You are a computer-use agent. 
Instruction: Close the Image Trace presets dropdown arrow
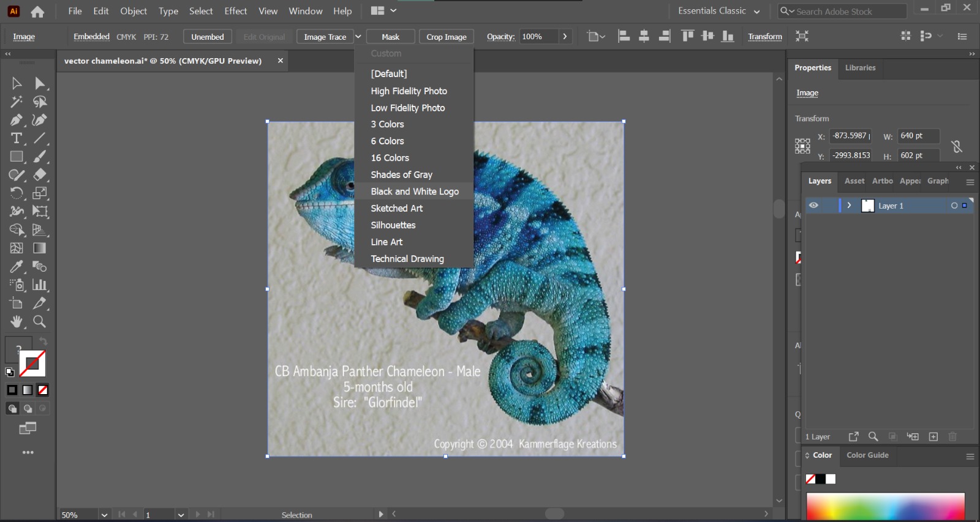pos(358,37)
